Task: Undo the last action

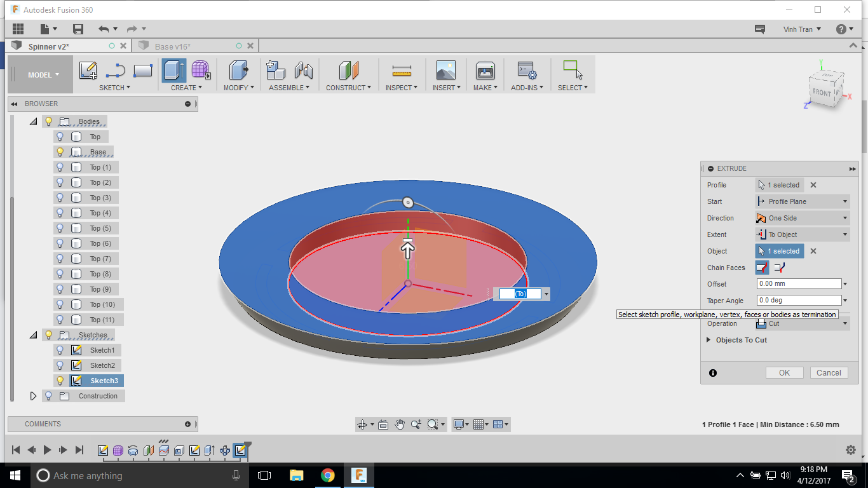Action: point(104,29)
